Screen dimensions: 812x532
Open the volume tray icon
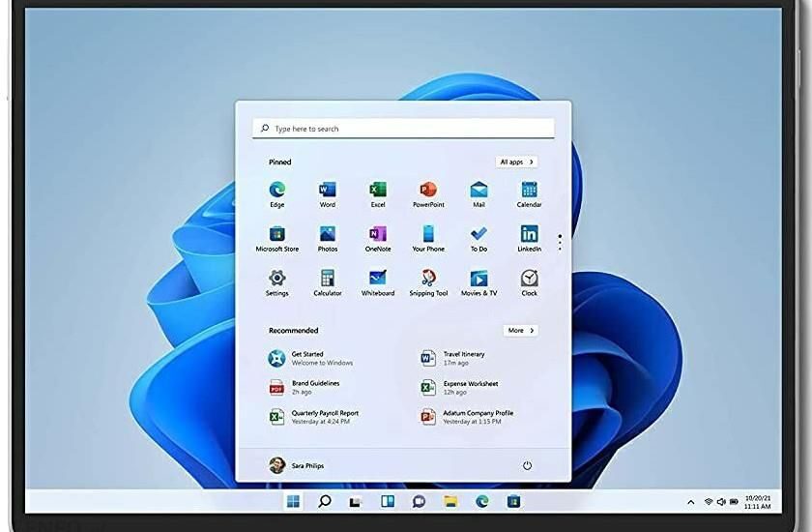[x=721, y=501]
